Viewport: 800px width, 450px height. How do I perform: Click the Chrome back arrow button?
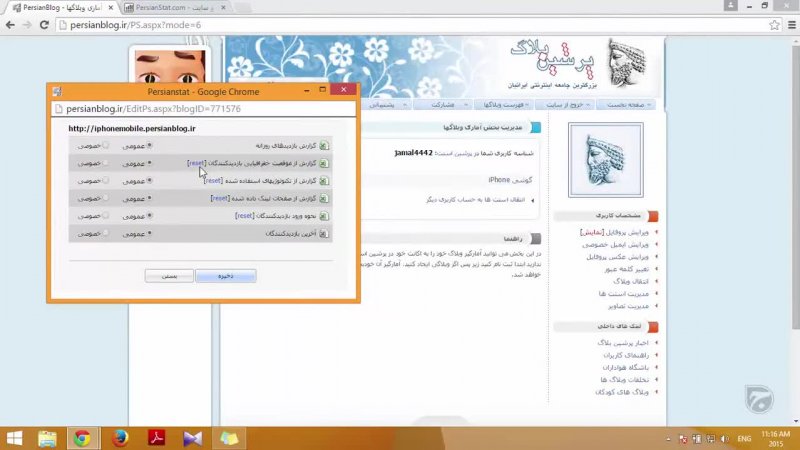10,24
